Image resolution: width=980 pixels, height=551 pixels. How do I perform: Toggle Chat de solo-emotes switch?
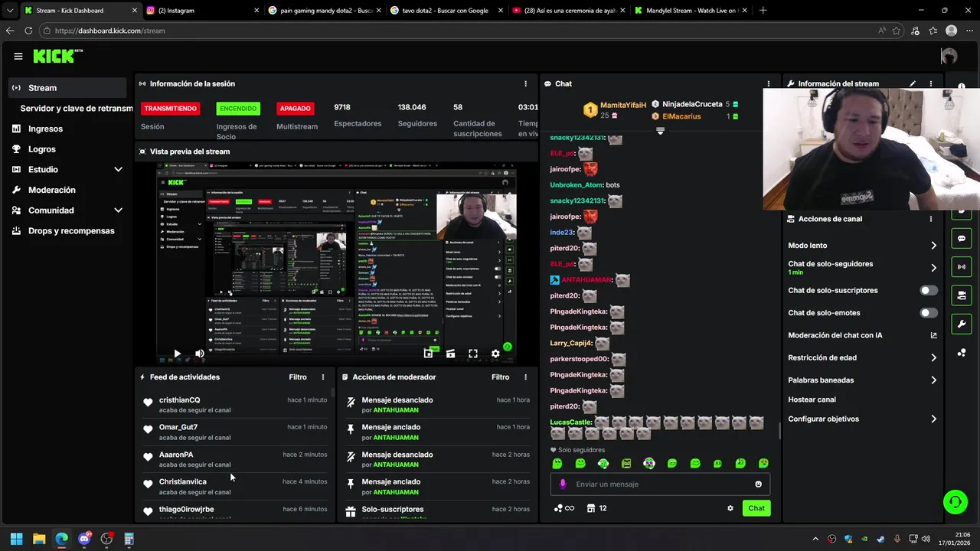point(929,313)
